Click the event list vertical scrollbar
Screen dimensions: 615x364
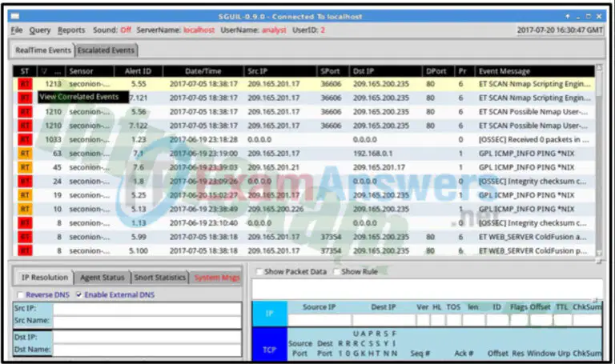(x=599, y=161)
